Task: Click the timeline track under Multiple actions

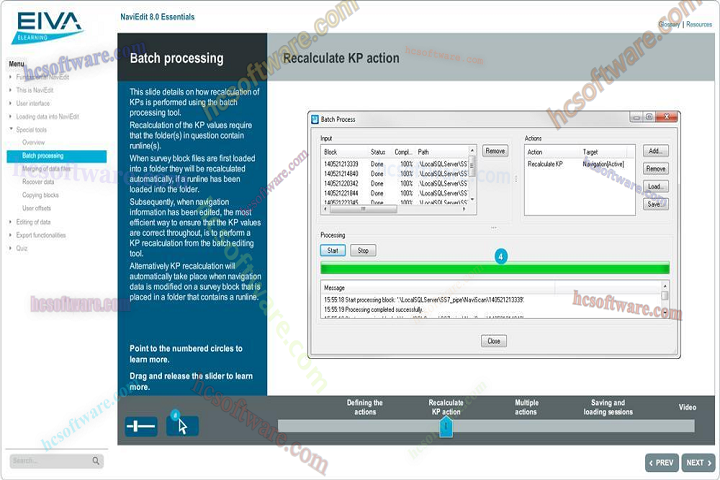Action: point(525,426)
